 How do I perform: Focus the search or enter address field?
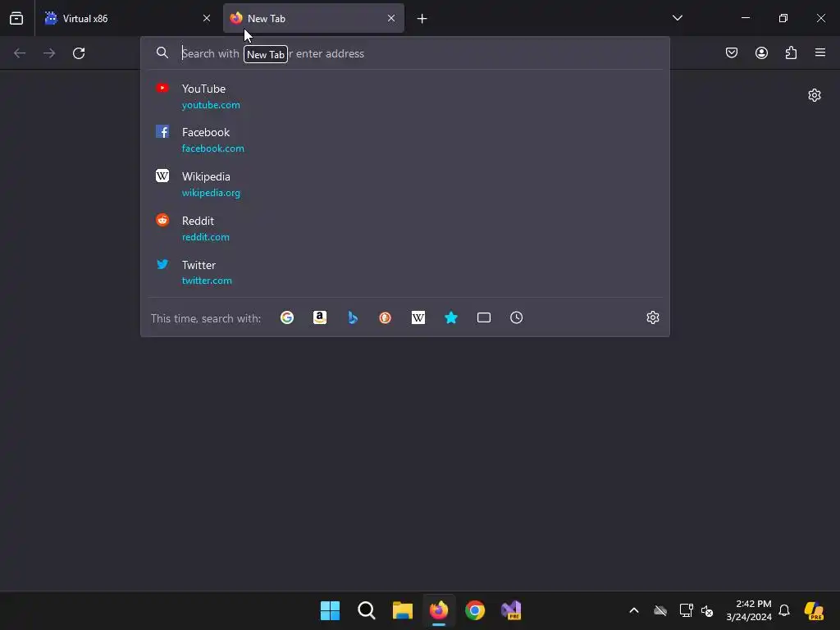coord(405,53)
